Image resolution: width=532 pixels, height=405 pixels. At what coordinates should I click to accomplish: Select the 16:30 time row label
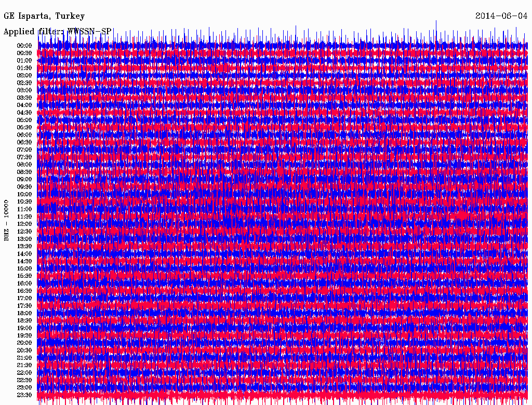click(24, 291)
